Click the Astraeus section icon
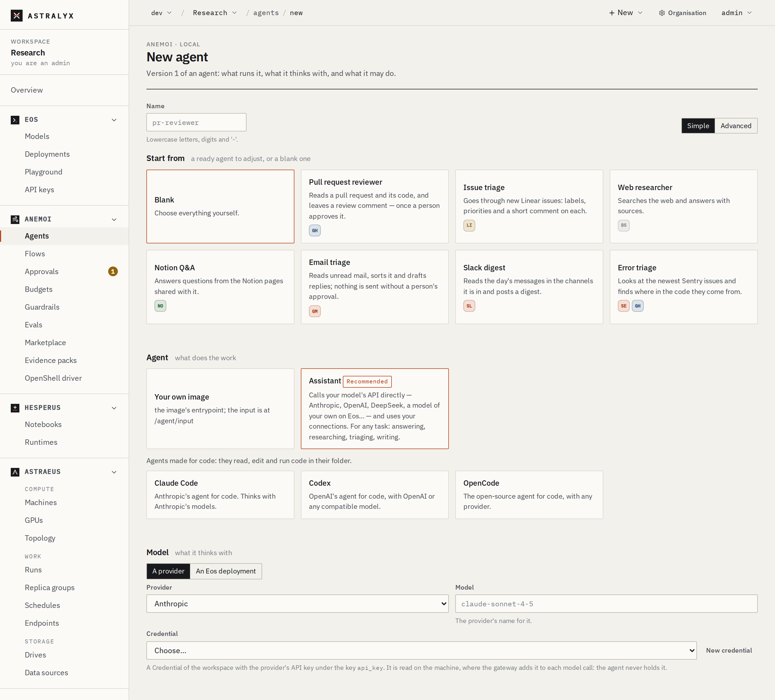Viewport: 775px width, 700px height. (x=15, y=472)
